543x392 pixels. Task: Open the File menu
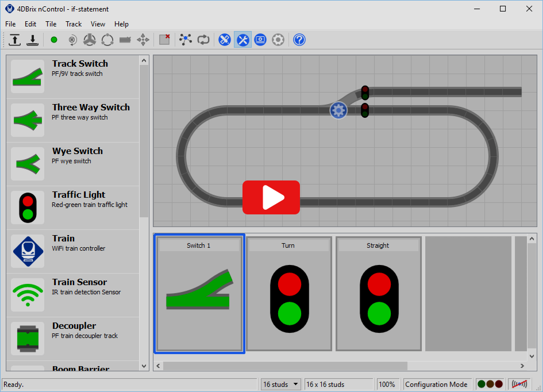10,24
